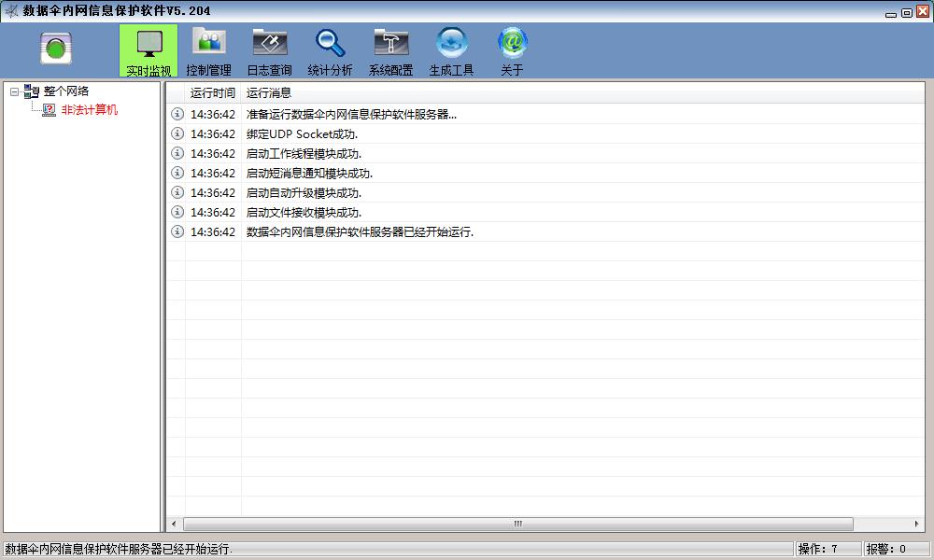Maximize the 数据伞 window
Viewport: 934px width, 560px height.
pyautogui.click(x=907, y=12)
